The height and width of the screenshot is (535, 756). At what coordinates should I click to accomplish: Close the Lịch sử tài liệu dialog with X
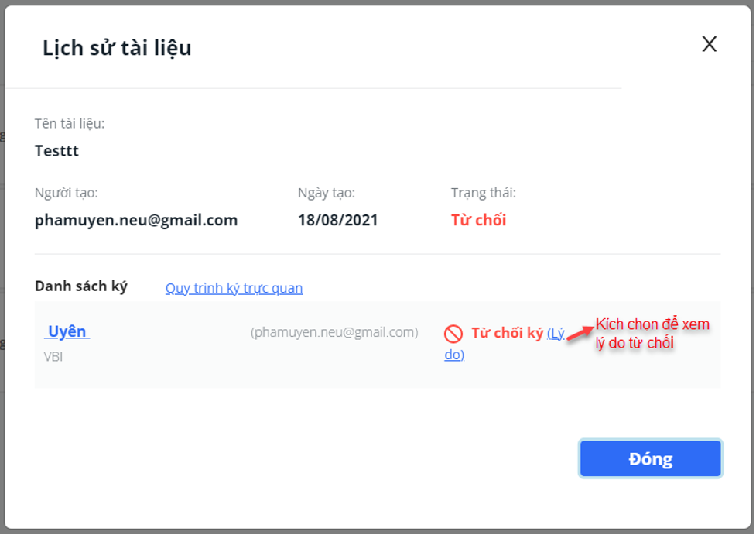(x=710, y=44)
